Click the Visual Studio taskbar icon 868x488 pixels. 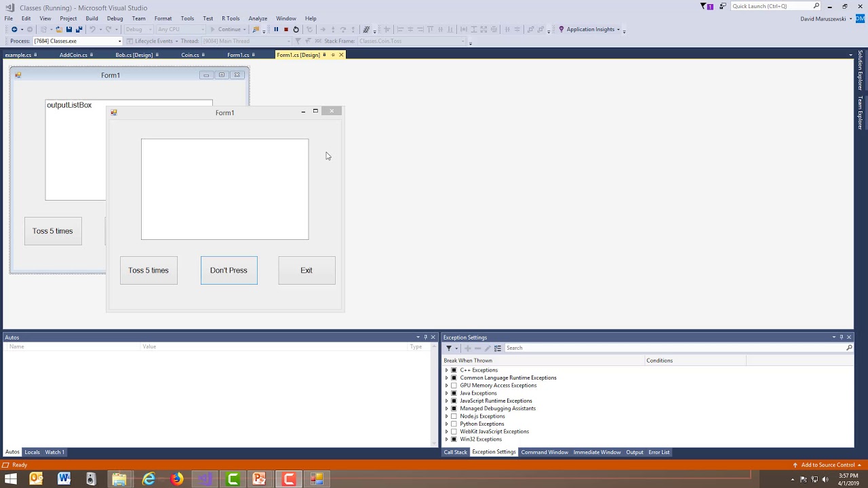pos(205,479)
